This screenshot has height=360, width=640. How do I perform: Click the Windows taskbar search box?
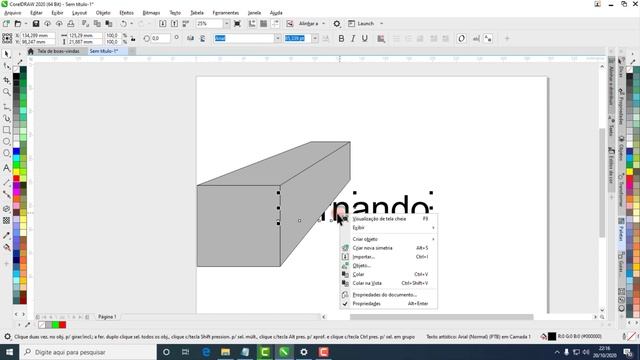(88, 352)
